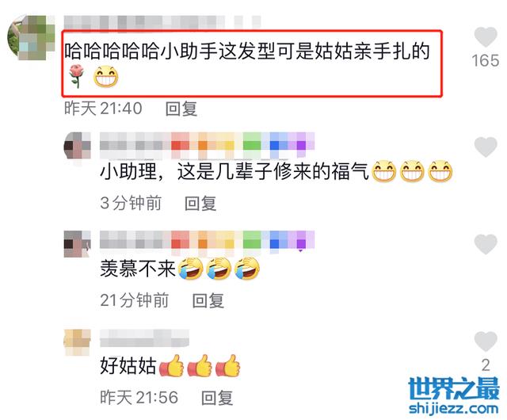Image resolution: width=507 pixels, height=420 pixels.
Task: Reply to the comment posted 昨天 21:56
Action: coord(216,398)
